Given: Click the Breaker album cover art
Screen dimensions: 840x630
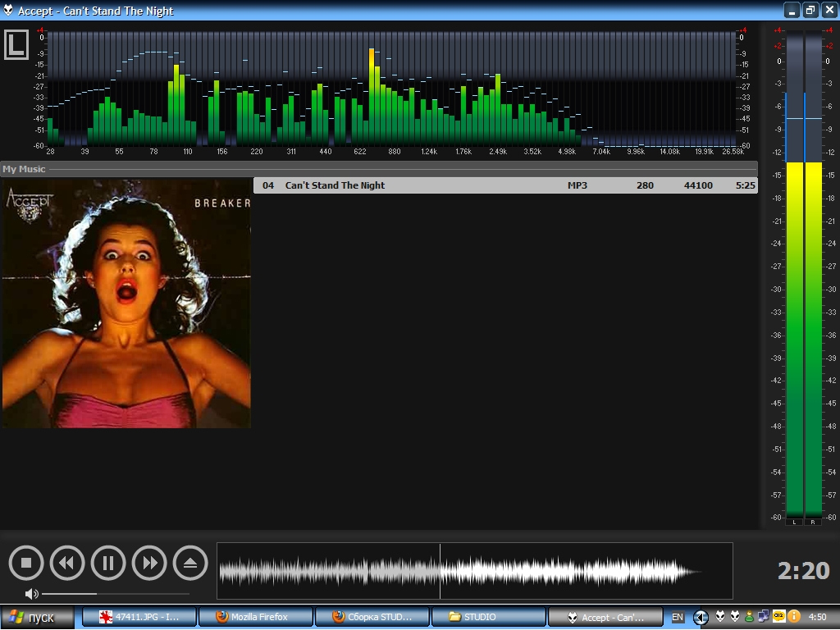Looking at the screenshot, I should [126, 304].
